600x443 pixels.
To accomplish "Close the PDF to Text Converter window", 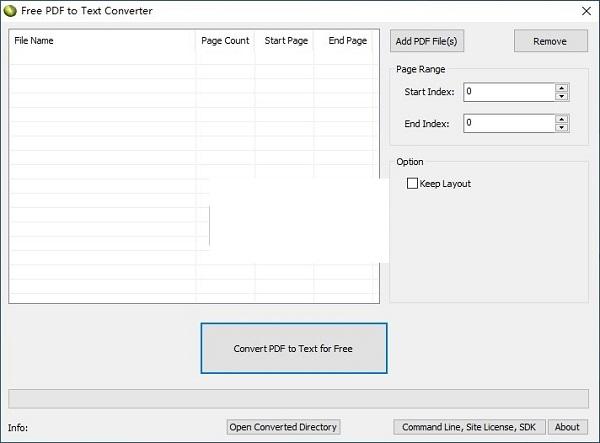I will 585,10.
